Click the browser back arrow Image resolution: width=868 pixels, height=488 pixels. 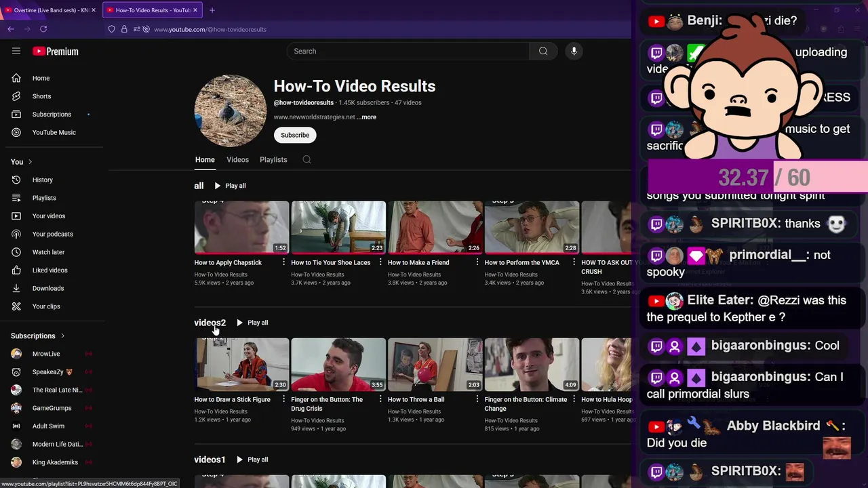click(11, 29)
